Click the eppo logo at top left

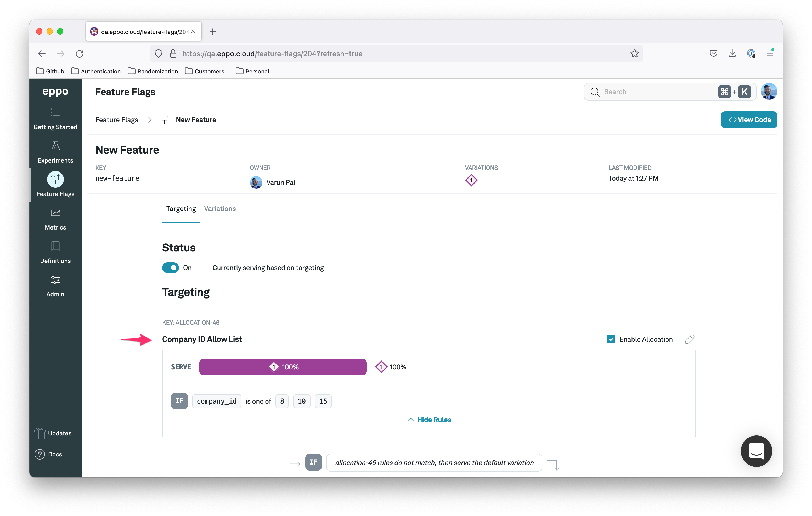(x=55, y=91)
